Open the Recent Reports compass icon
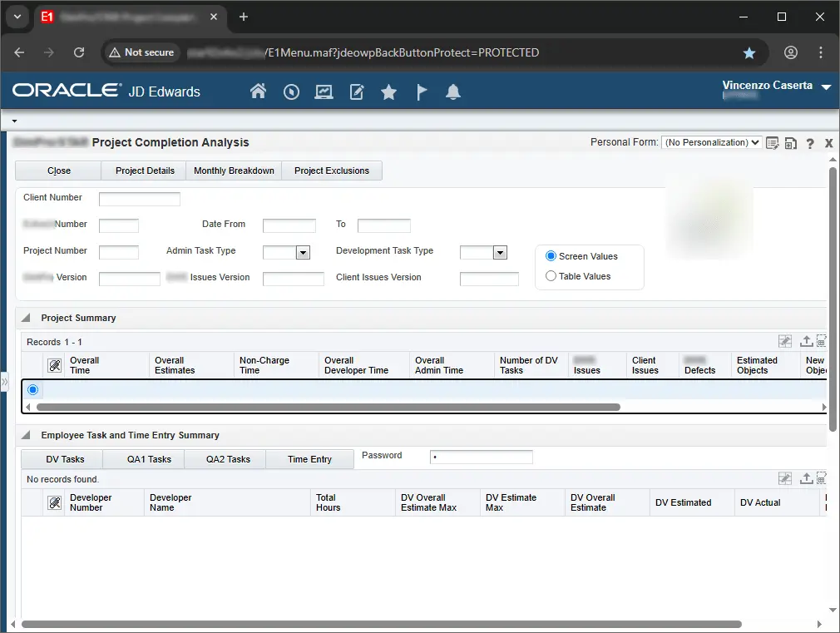The width and height of the screenshot is (840, 633). pos(291,92)
